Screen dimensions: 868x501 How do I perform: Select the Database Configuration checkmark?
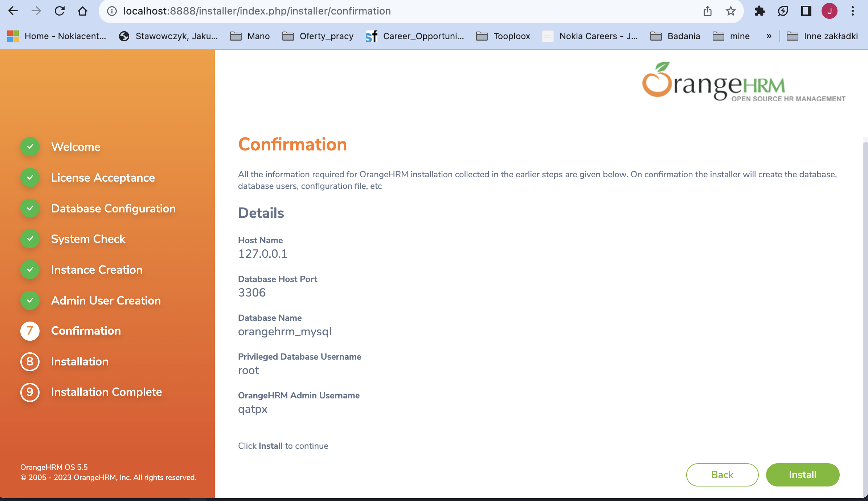[29, 208]
